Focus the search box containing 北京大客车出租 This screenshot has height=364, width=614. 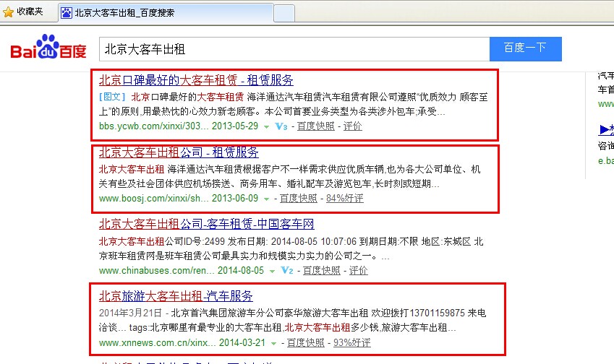click(x=294, y=49)
